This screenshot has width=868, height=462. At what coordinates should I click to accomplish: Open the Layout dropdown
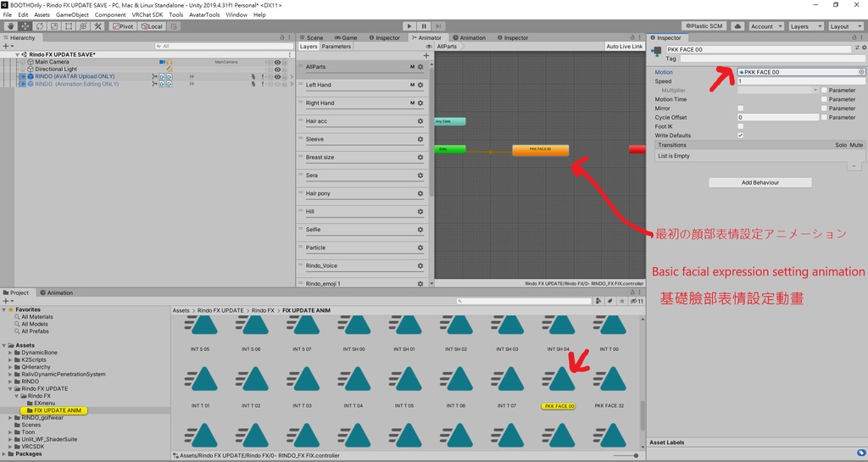click(x=845, y=26)
